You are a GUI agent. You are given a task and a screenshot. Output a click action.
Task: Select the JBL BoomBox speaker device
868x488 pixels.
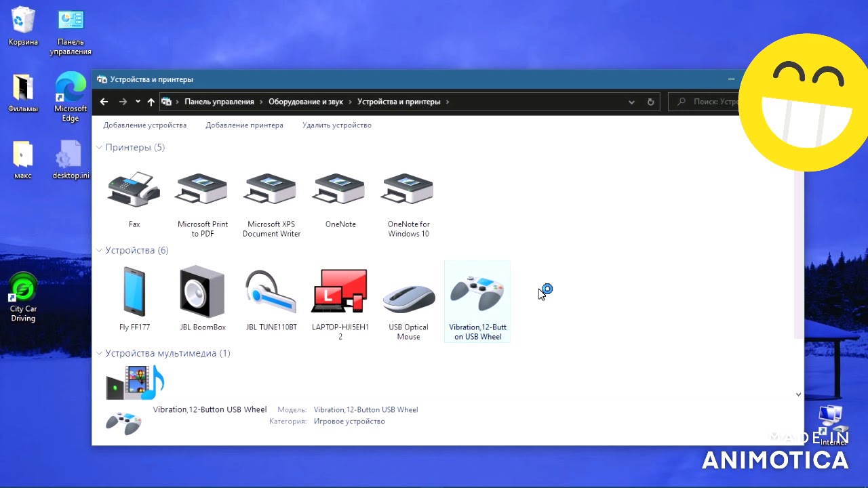[202, 291]
